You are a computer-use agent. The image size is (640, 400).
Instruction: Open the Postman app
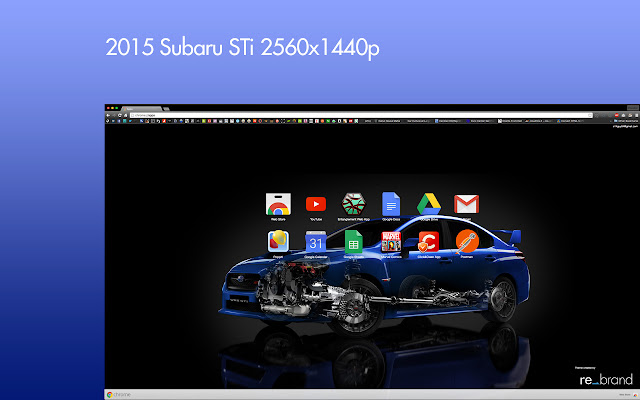(467, 241)
